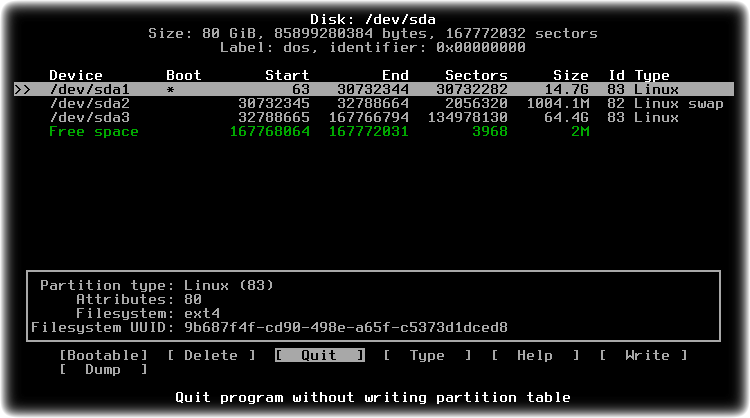Select the /dev/sda1 partition row

point(374,89)
